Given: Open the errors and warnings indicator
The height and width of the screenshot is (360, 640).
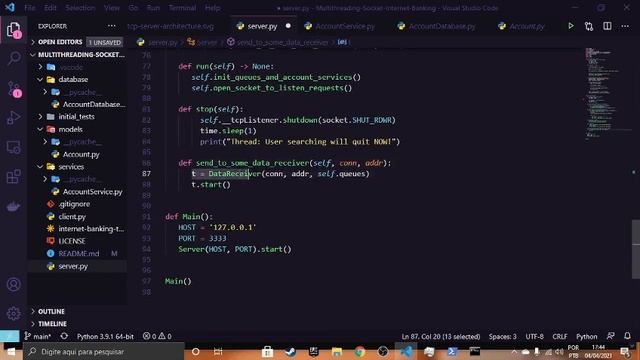Looking at the screenshot, I should (x=157, y=336).
